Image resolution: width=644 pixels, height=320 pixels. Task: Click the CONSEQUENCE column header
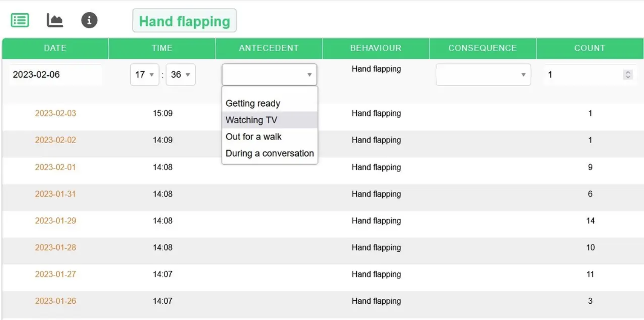click(483, 48)
